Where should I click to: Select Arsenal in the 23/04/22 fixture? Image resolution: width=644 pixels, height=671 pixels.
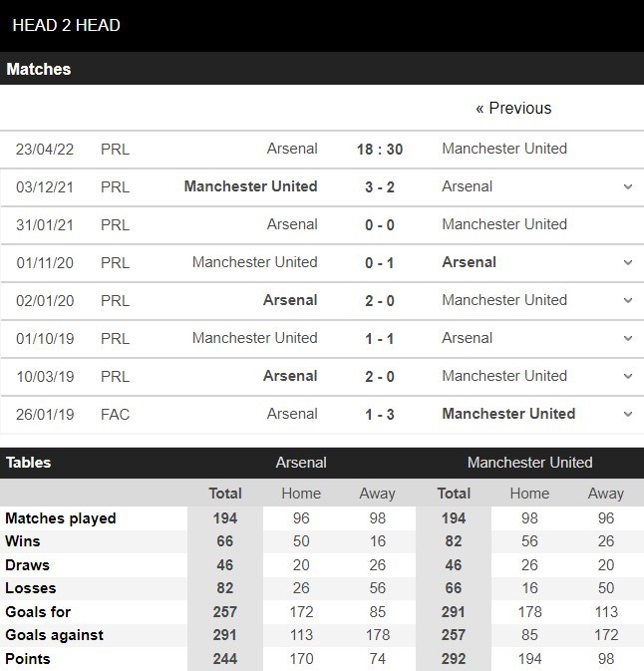tap(292, 149)
